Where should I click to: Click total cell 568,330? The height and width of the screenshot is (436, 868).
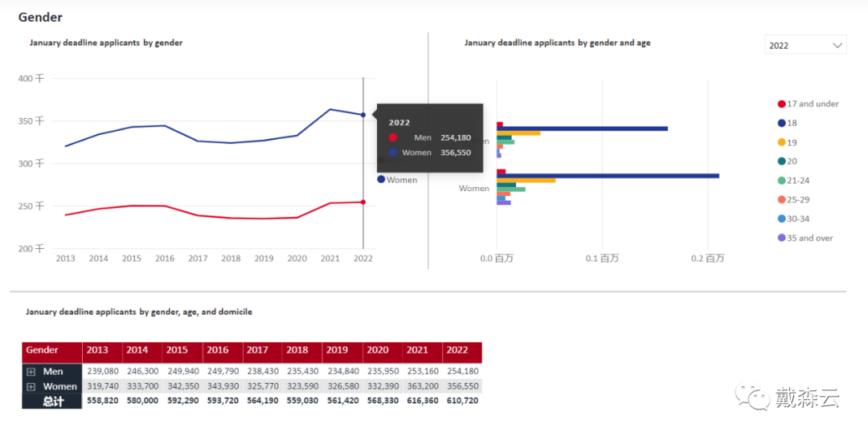[x=383, y=400]
